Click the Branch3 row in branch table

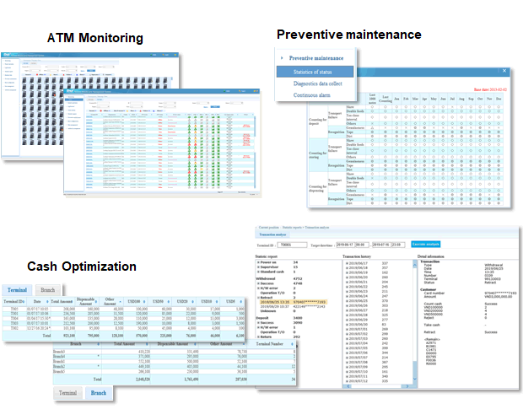pos(174,352)
